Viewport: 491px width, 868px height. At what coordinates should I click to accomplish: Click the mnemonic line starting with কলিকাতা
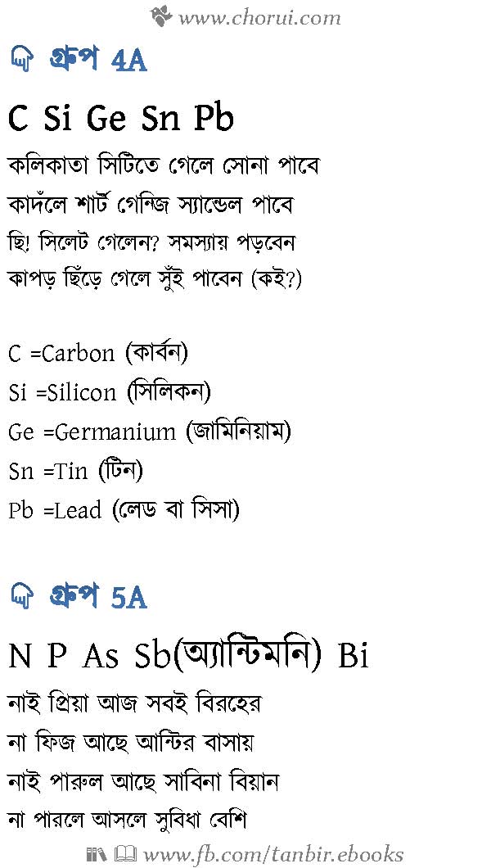tap(164, 166)
